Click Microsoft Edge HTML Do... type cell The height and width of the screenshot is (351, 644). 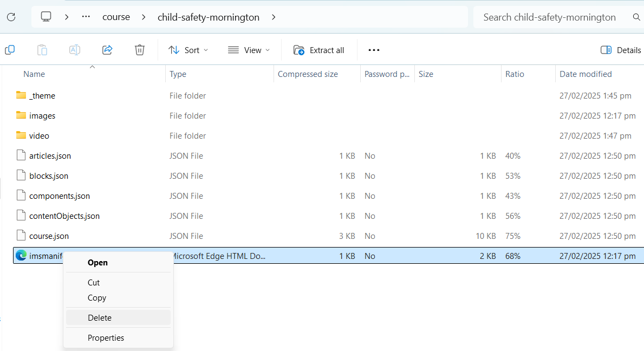(x=219, y=256)
